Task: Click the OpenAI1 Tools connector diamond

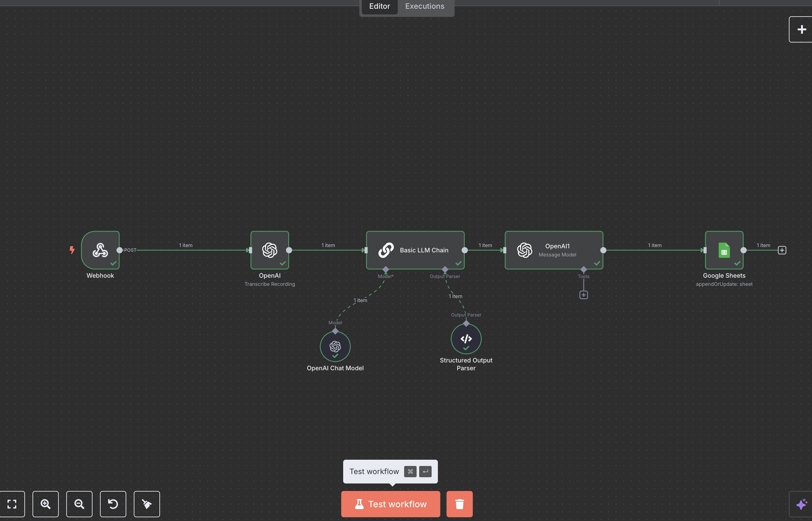Action: tap(584, 269)
